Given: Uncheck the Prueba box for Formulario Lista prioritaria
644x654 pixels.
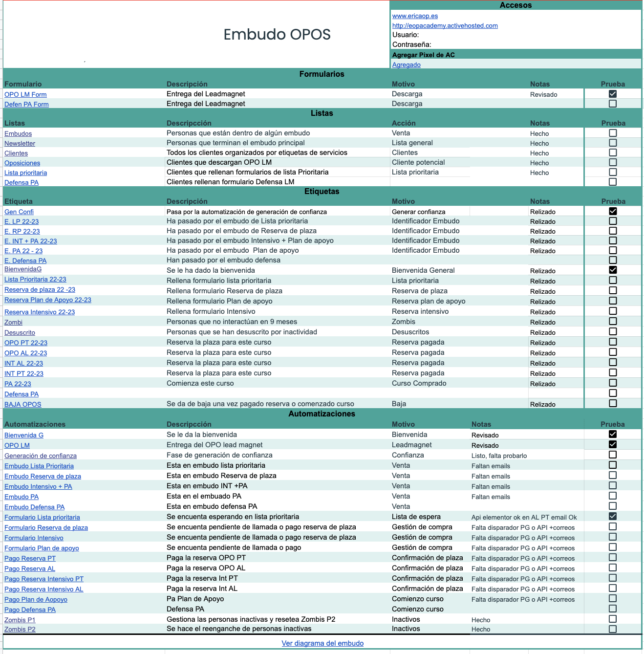Looking at the screenshot, I should click(x=613, y=516).
